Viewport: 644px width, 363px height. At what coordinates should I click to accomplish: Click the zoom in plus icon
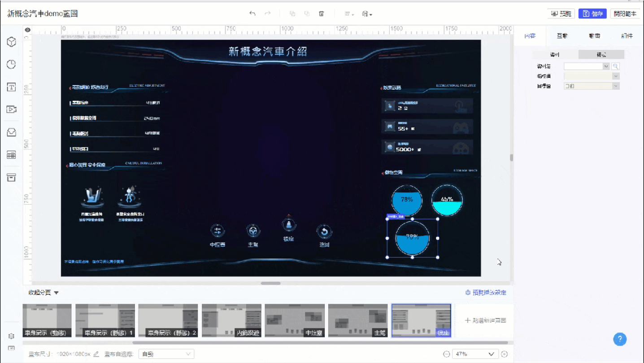click(x=505, y=354)
